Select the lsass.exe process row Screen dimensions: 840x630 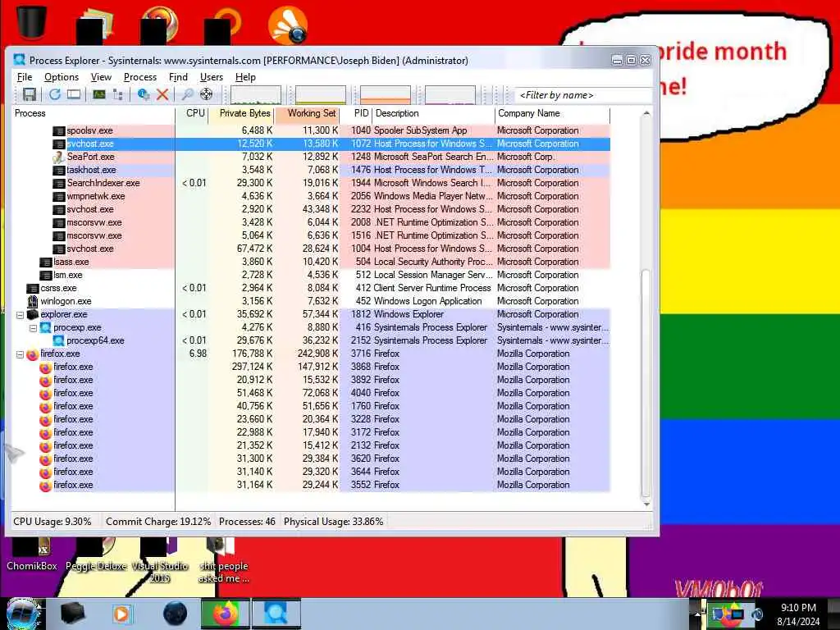click(311, 262)
